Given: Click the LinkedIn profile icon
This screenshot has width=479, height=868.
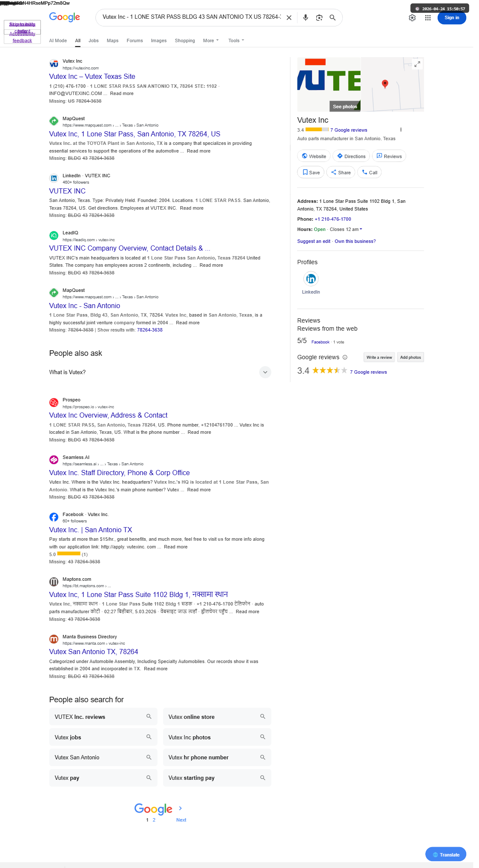Looking at the screenshot, I should tap(311, 279).
